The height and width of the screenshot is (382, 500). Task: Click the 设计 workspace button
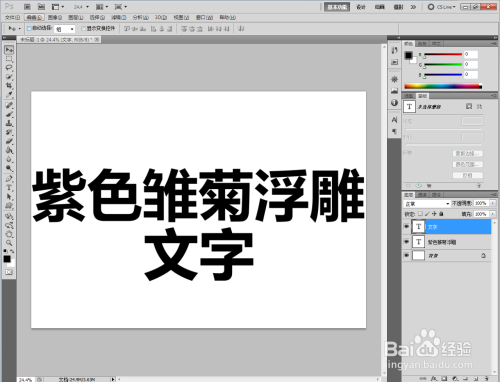pyautogui.click(x=361, y=7)
